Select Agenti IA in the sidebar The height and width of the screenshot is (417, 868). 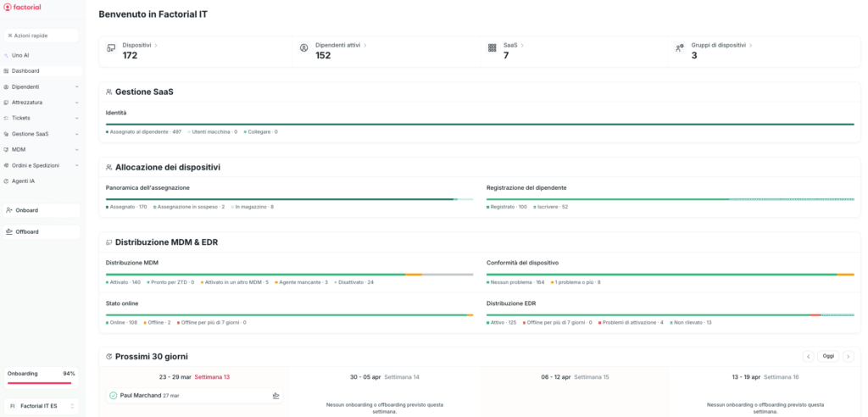click(23, 181)
